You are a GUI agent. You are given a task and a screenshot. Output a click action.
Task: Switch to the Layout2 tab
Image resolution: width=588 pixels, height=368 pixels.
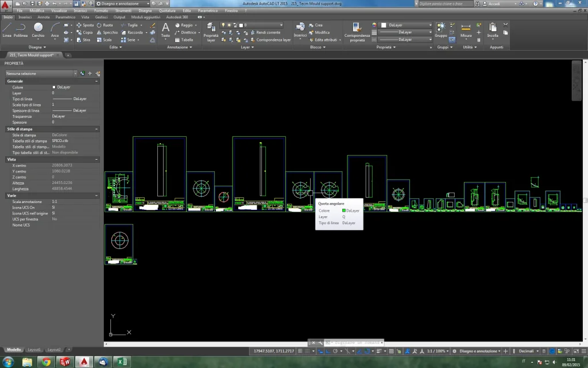click(54, 350)
